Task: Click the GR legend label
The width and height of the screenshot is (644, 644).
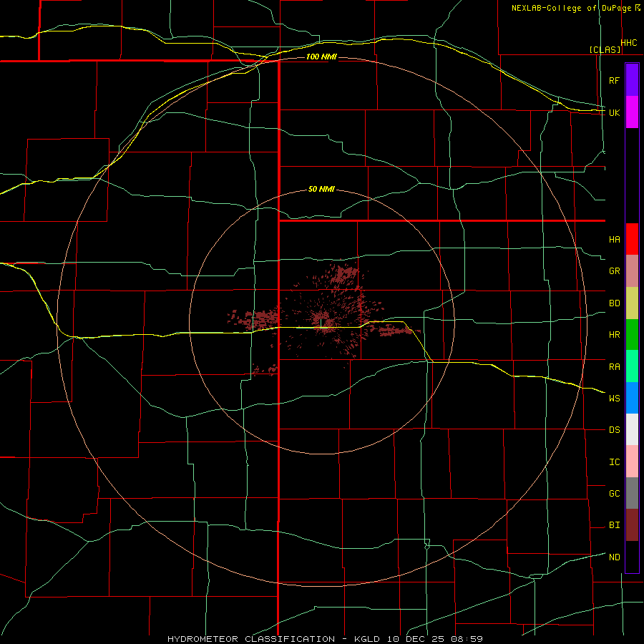Action: (x=614, y=271)
